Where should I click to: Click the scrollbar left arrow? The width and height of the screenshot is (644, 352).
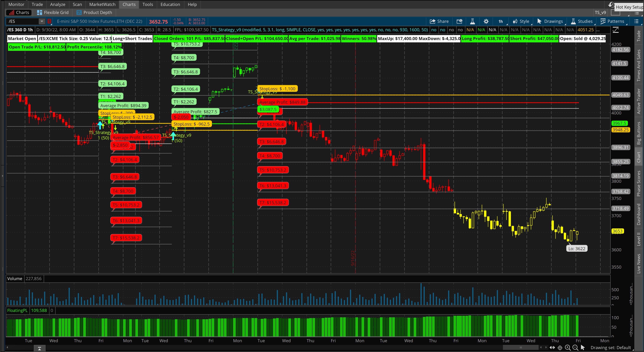[x=541, y=348]
